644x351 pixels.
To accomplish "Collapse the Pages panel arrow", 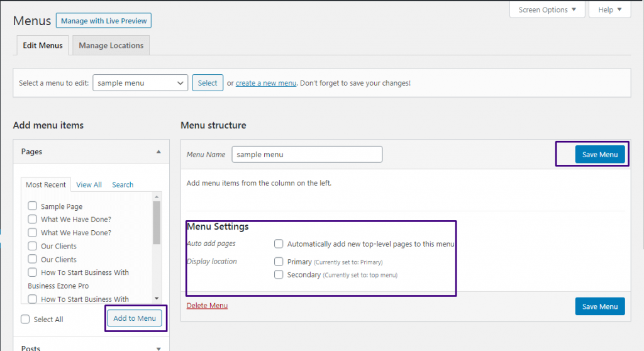I will coord(158,152).
